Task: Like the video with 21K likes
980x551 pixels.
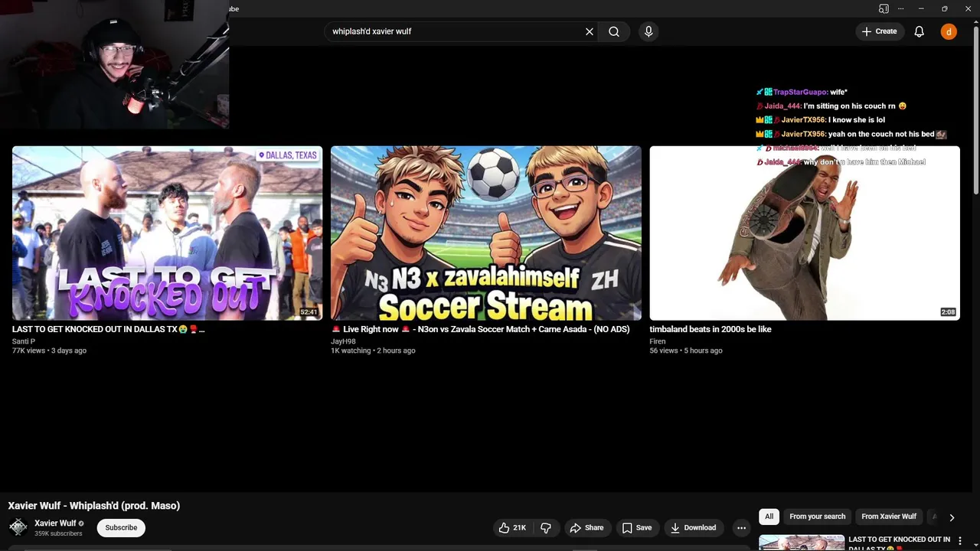Action: (512, 527)
